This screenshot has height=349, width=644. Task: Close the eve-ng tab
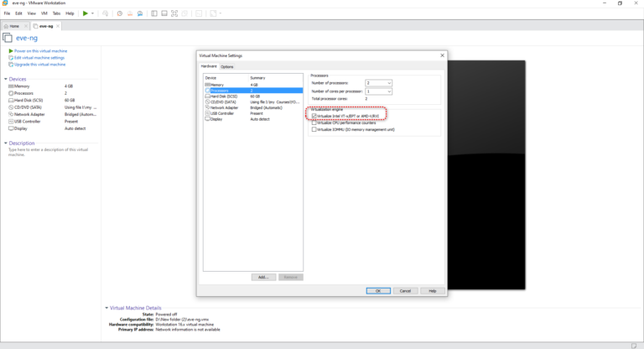coord(59,26)
